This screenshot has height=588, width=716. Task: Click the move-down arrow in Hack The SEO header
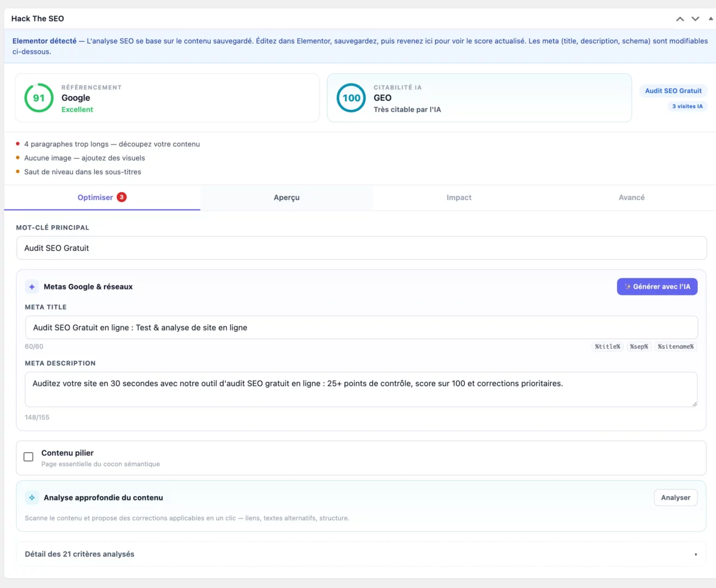[x=695, y=19]
